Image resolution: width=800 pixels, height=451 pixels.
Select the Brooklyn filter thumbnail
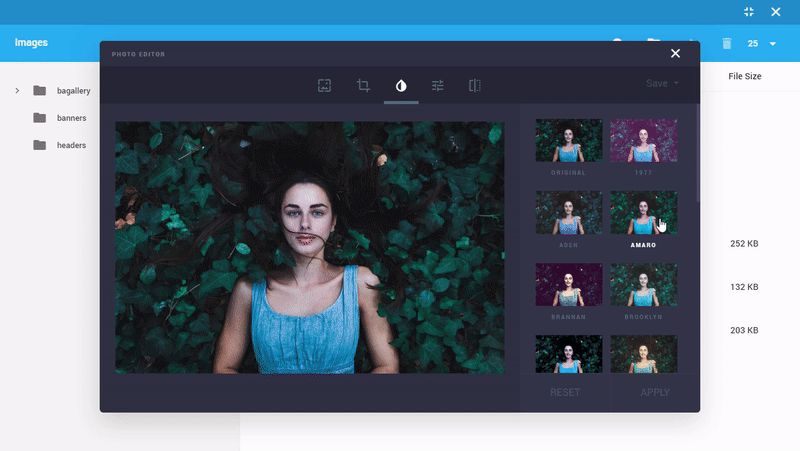(x=644, y=285)
